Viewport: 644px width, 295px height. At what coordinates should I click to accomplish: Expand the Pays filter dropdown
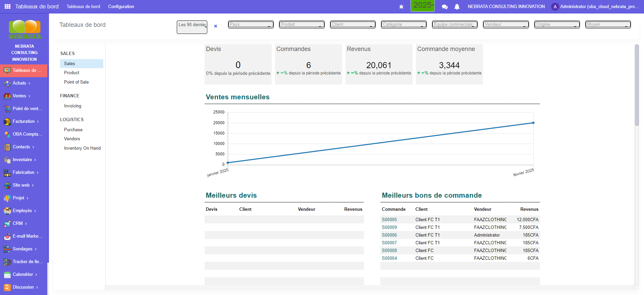[251, 24]
